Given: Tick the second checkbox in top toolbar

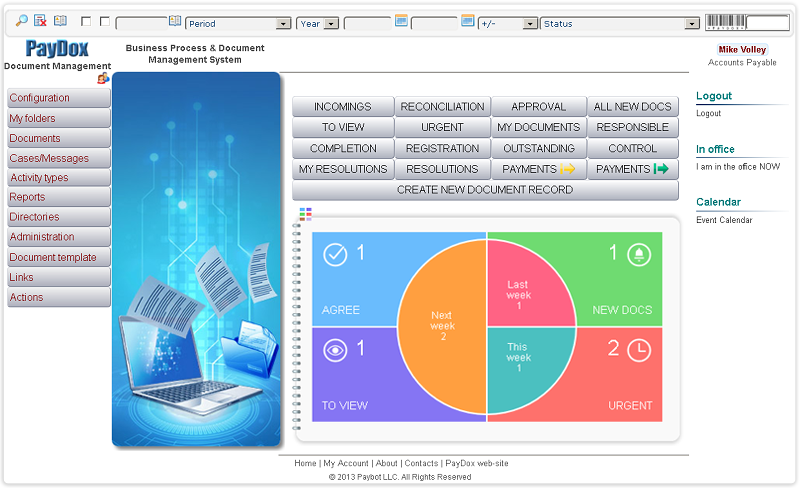Looking at the screenshot, I should point(105,22).
